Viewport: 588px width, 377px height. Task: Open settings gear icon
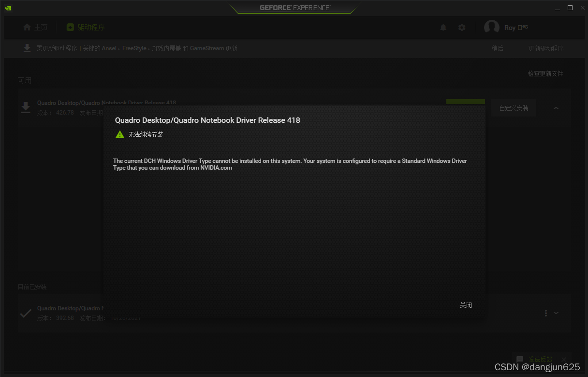pos(462,28)
